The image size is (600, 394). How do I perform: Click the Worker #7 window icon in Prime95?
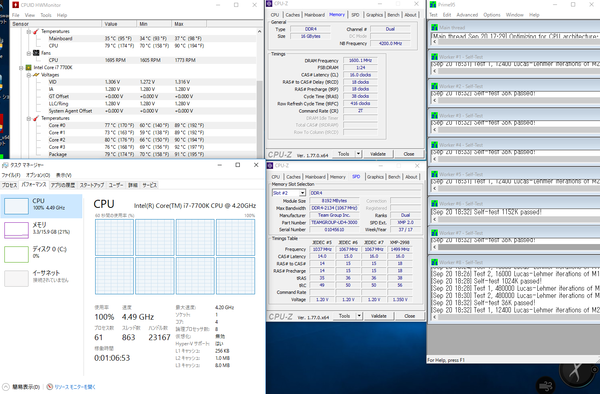click(x=434, y=233)
